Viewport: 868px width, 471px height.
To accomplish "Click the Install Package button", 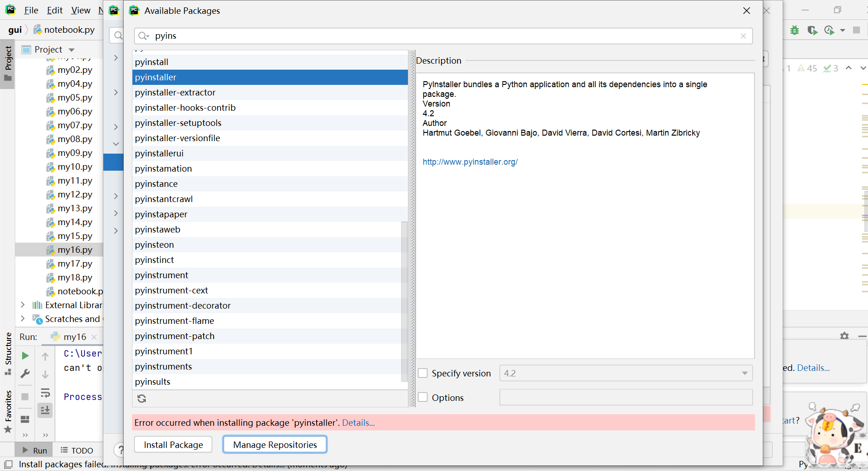I will point(173,445).
